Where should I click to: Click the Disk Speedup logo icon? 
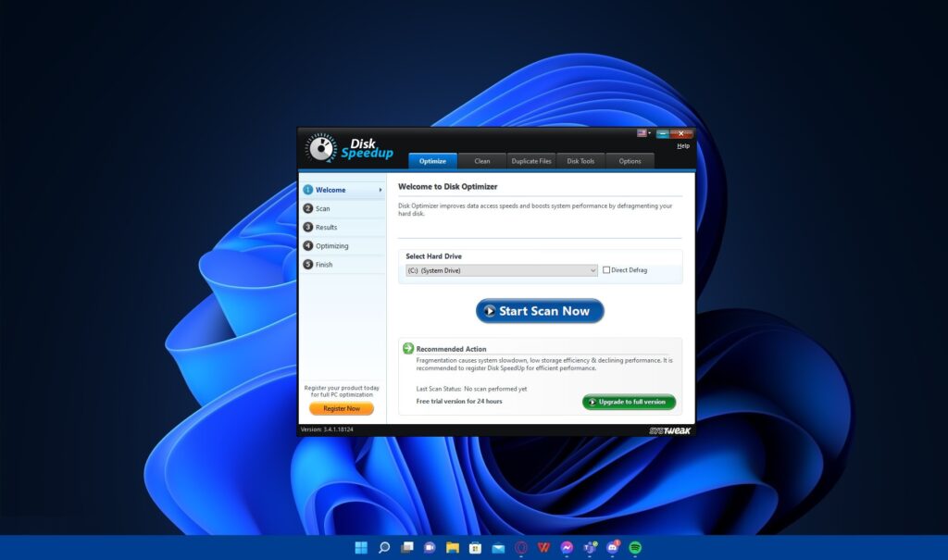pyautogui.click(x=321, y=148)
